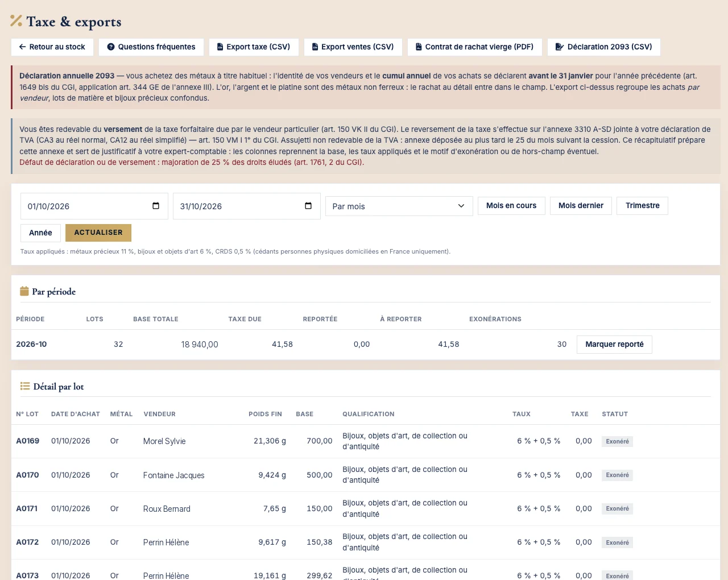Click the period cell 2026-10
This screenshot has height=580, width=728.
click(x=31, y=345)
